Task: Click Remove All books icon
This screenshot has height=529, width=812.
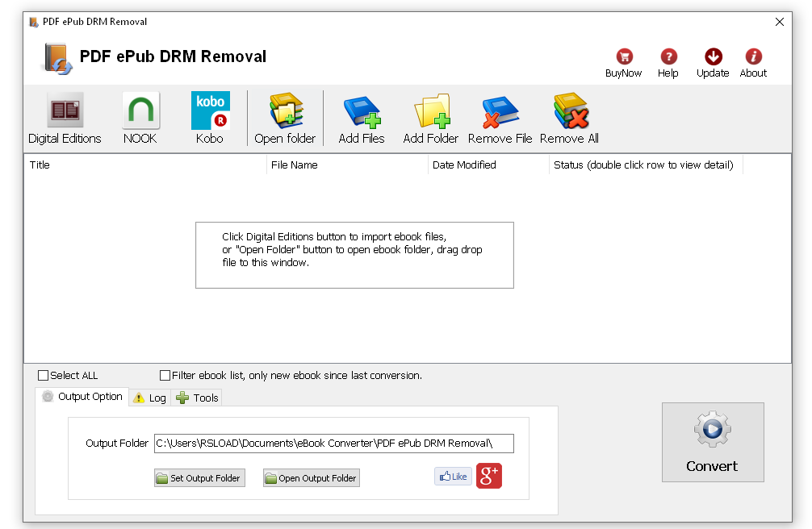Action: (x=568, y=113)
